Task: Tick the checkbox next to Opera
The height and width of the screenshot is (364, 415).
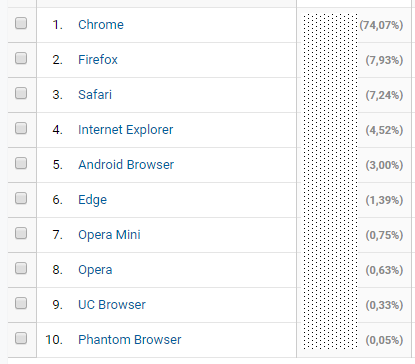Action: click(21, 268)
